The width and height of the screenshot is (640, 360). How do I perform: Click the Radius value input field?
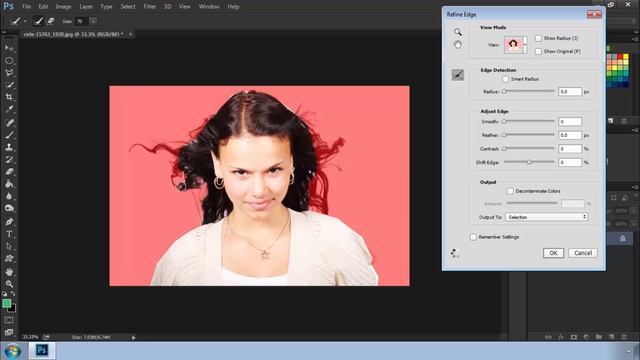tap(570, 91)
